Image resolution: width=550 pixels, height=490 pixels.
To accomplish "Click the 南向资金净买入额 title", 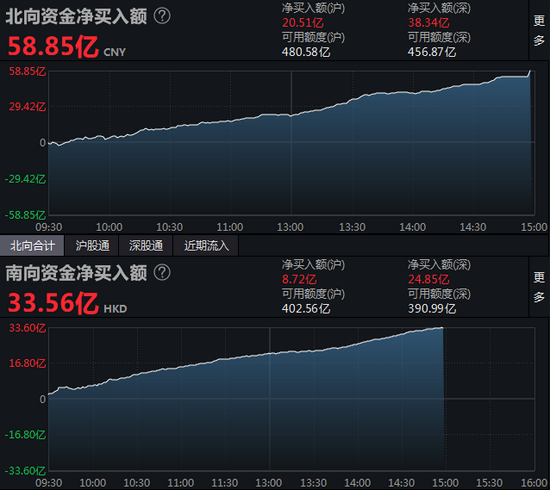I will [x=76, y=273].
